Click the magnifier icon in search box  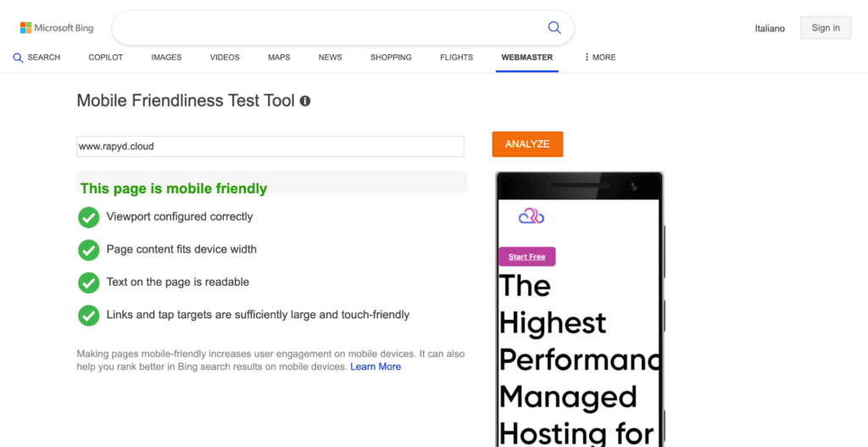tap(554, 28)
